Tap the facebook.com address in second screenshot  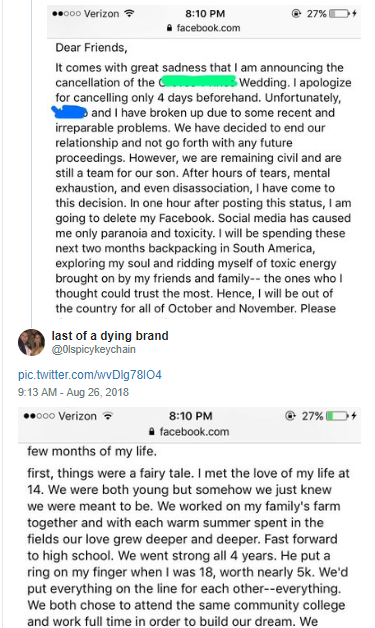(194, 432)
